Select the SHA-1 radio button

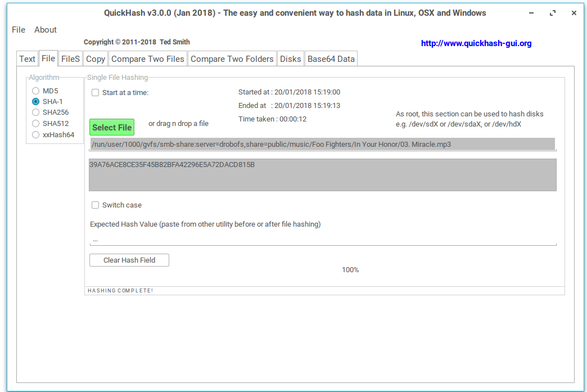(36, 102)
